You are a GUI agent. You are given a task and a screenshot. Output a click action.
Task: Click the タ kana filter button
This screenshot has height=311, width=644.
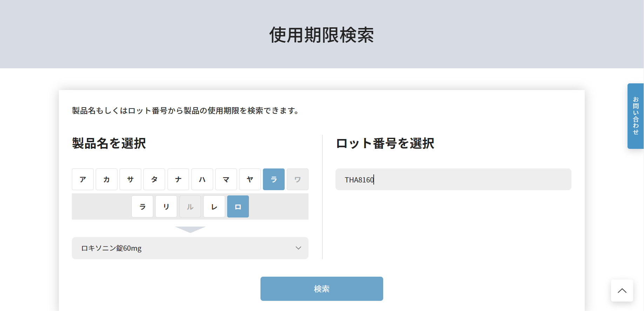point(154,179)
